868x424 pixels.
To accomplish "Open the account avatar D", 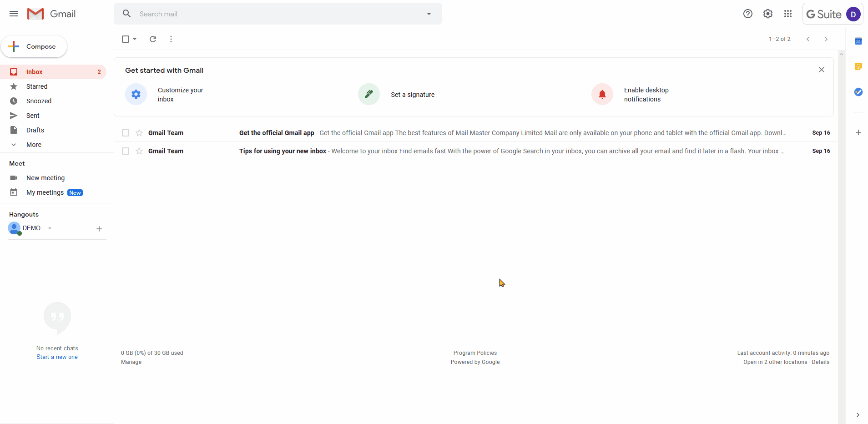I will tap(853, 14).
